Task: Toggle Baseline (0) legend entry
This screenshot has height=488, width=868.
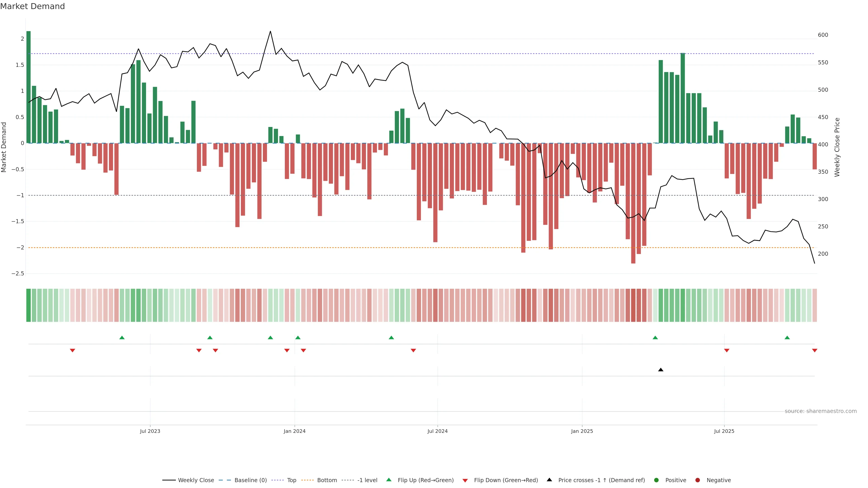Action: point(250,480)
